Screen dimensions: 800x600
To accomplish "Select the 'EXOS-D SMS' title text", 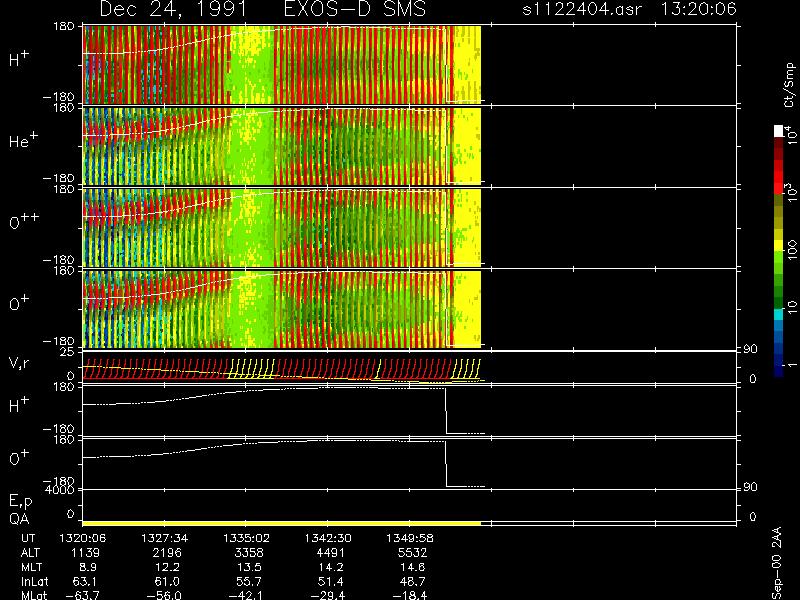I will [x=354, y=9].
